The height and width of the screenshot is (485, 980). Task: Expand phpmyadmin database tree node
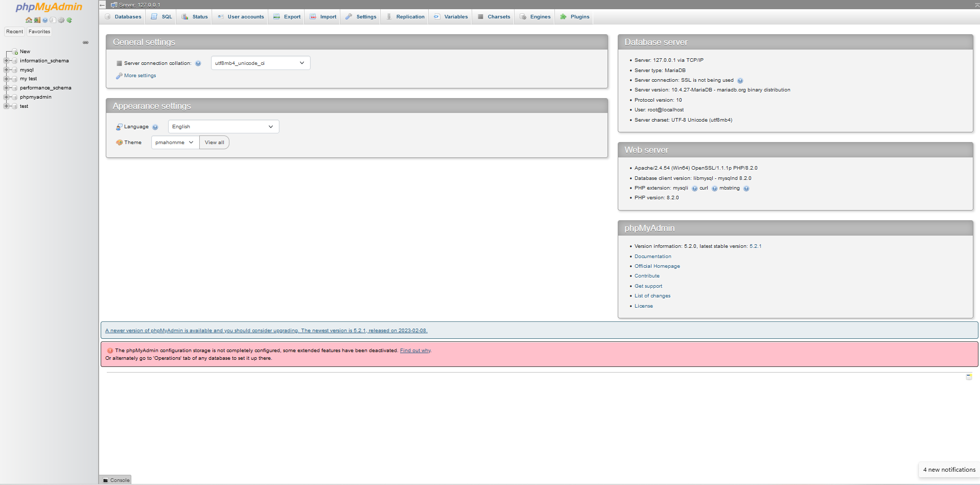tap(6, 97)
